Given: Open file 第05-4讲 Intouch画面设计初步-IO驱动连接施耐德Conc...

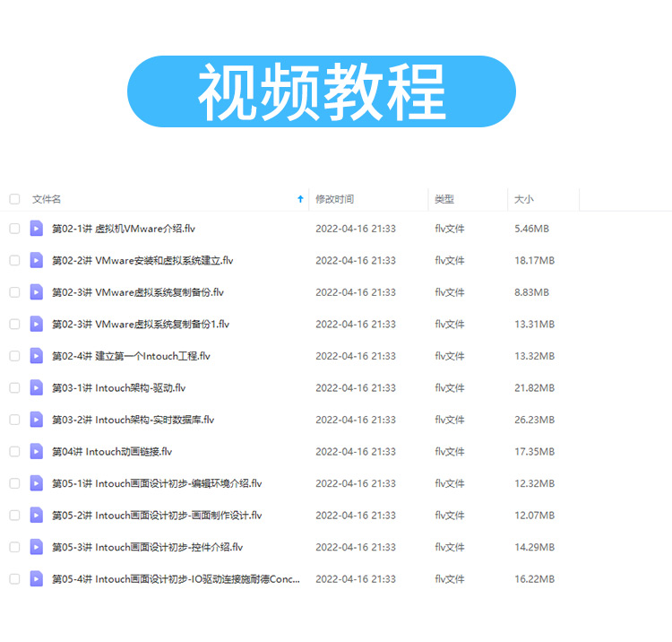Looking at the screenshot, I should 176,579.
